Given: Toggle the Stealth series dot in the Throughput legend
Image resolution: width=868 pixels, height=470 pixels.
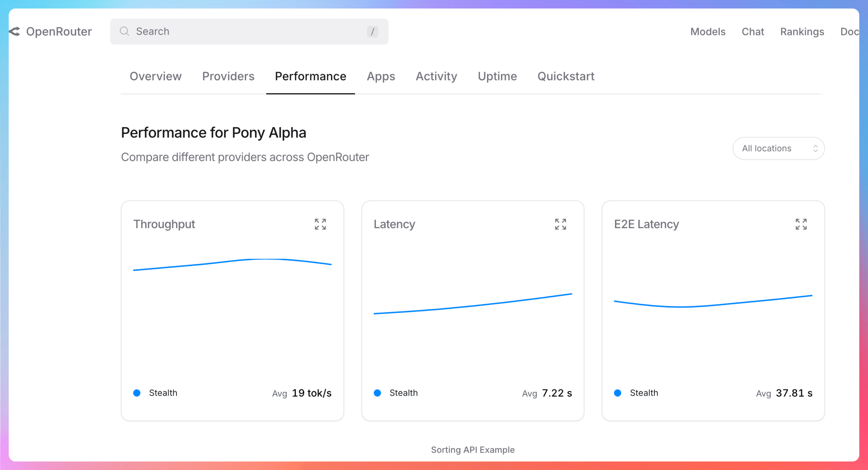Looking at the screenshot, I should click(137, 393).
